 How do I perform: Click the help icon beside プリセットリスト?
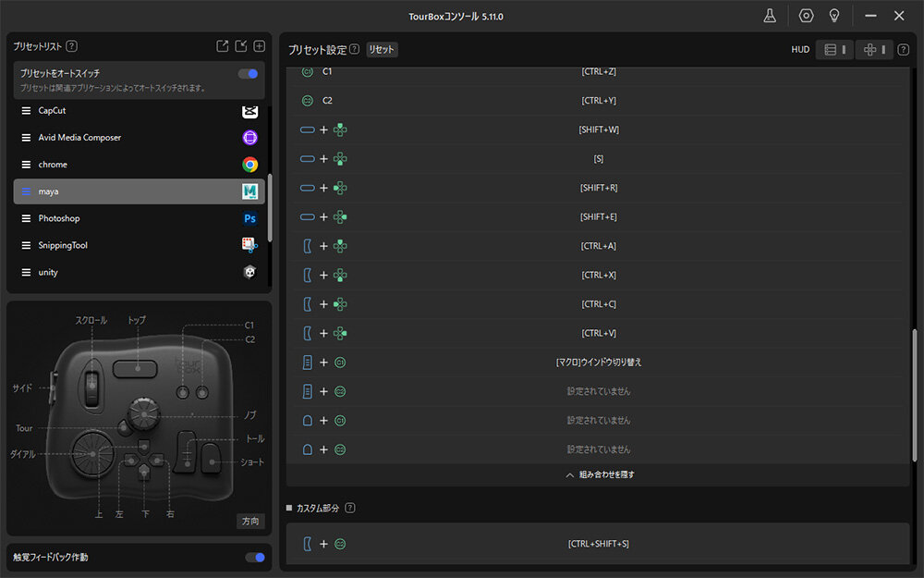[x=72, y=46]
